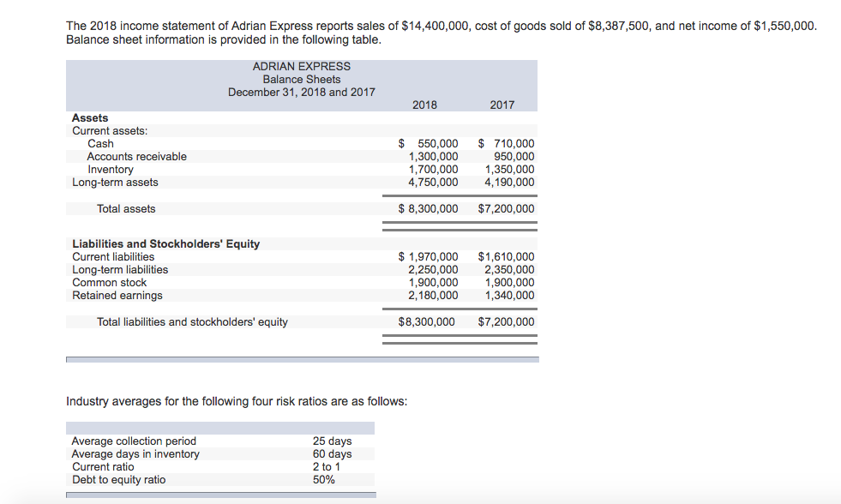Select the '50%' value
The image size is (841, 504).
click(324, 479)
